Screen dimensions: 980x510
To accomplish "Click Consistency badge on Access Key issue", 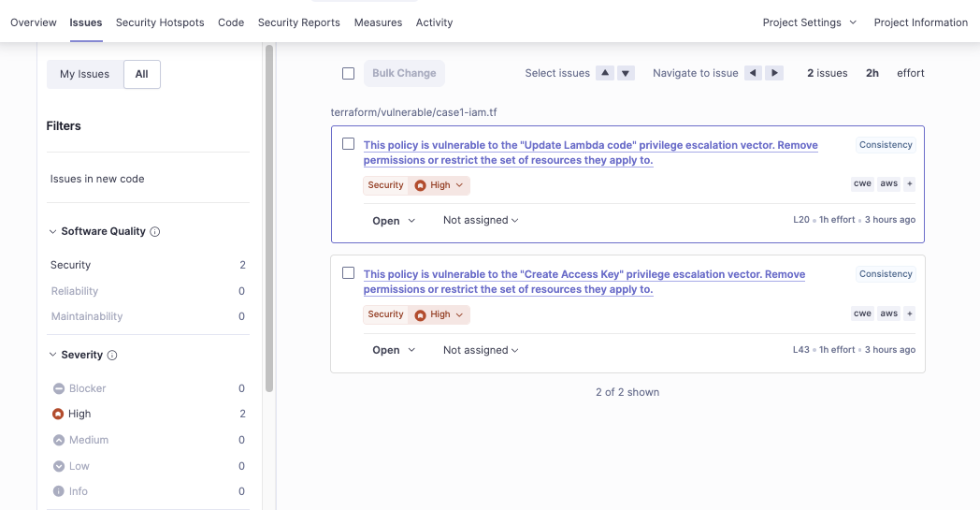I will [x=886, y=274].
